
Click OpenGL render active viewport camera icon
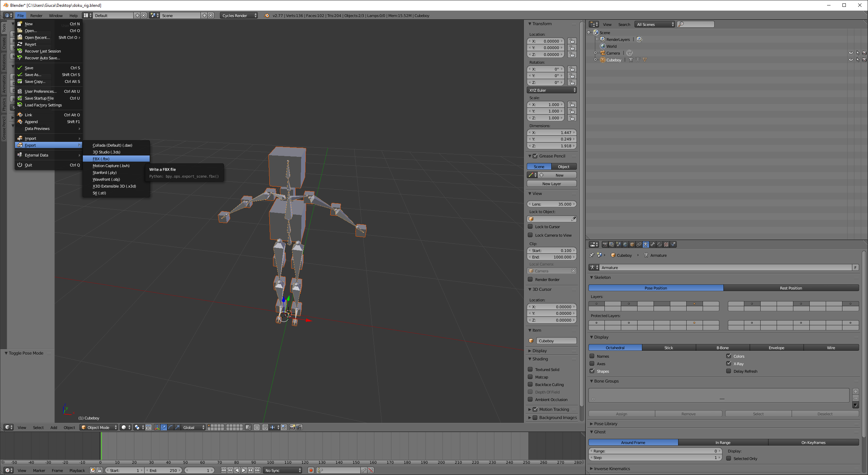coord(292,427)
